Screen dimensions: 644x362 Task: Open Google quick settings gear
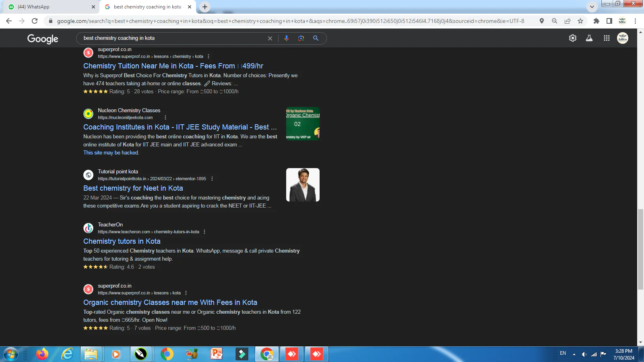[x=573, y=38]
